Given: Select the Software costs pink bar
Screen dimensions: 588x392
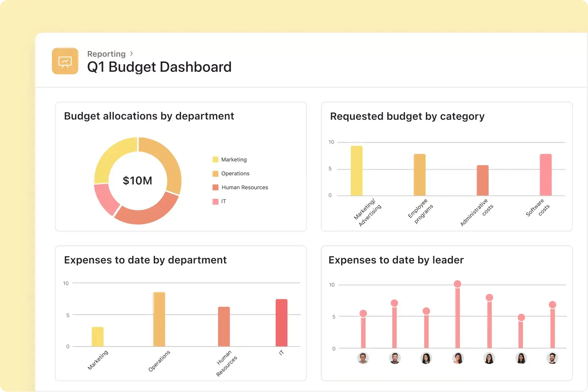Looking at the screenshot, I should pyautogui.click(x=545, y=175).
